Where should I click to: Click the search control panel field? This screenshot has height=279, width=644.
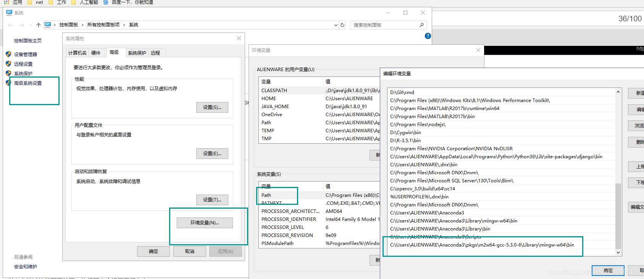tap(388, 25)
